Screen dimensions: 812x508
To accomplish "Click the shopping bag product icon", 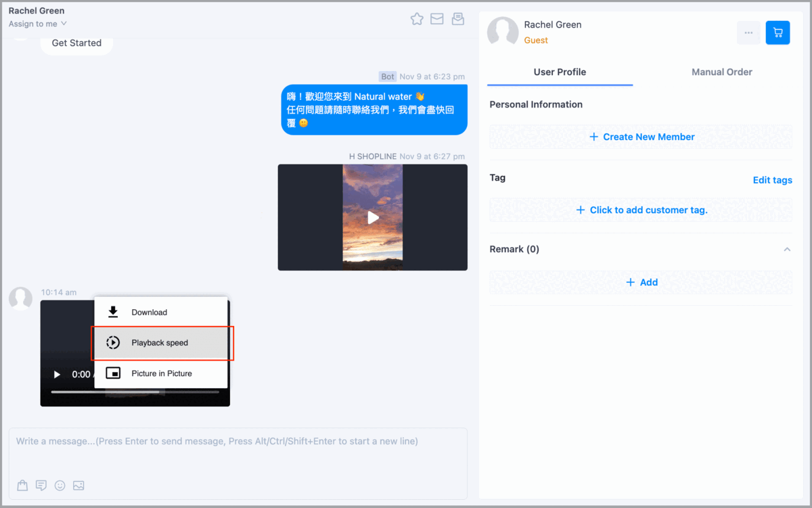I will [x=22, y=485].
